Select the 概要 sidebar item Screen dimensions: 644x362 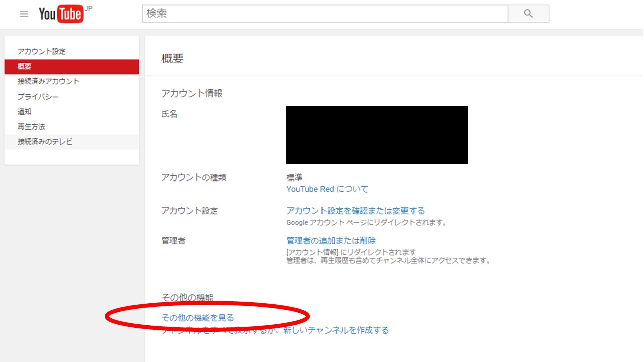tap(71, 67)
